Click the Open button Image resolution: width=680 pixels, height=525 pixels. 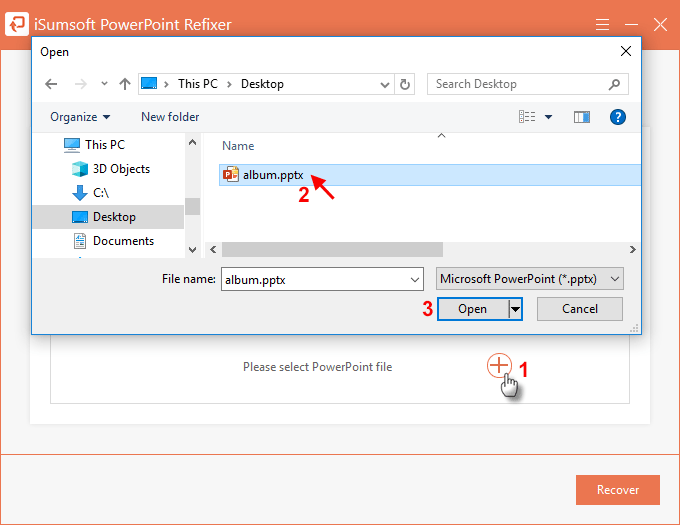tap(472, 309)
